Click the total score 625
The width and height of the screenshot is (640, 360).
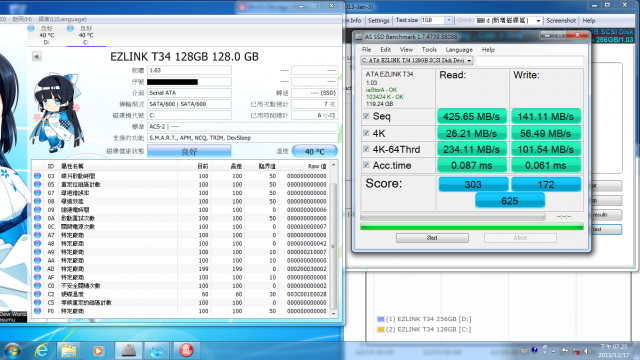tap(510, 200)
